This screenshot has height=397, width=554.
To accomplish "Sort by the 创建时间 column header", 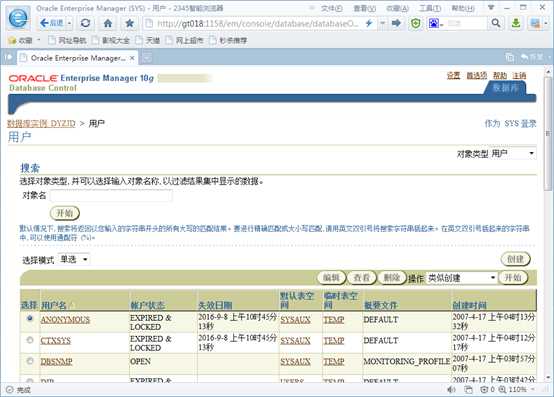I will tap(470, 305).
